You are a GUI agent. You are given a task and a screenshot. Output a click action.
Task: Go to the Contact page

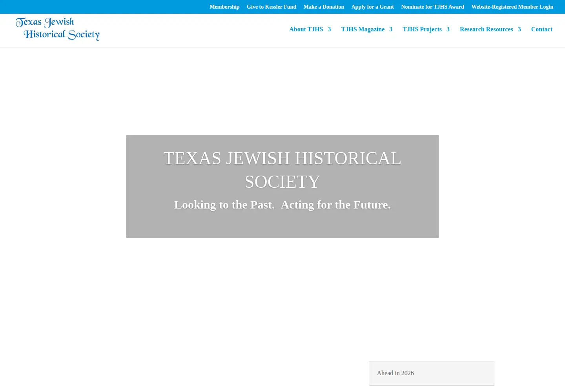[542, 29]
